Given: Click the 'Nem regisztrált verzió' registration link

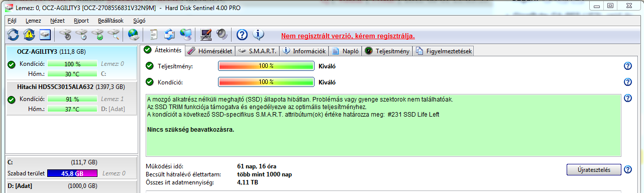Looking at the screenshot, I should pos(348,36).
